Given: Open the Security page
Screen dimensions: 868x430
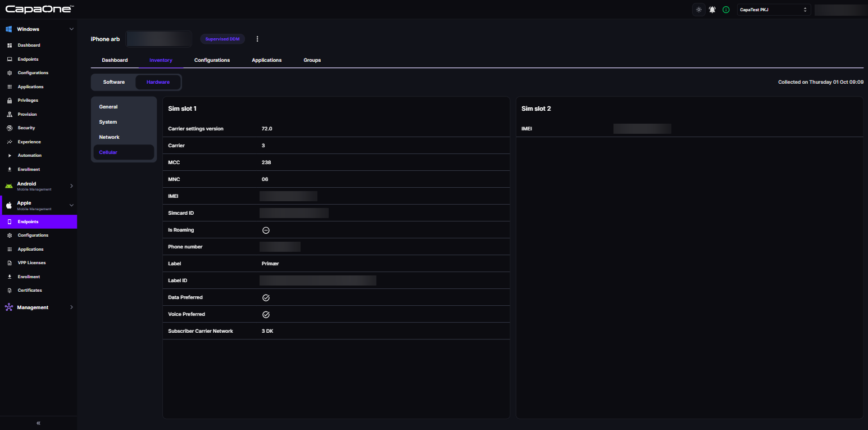Looking at the screenshot, I should click(x=26, y=128).
